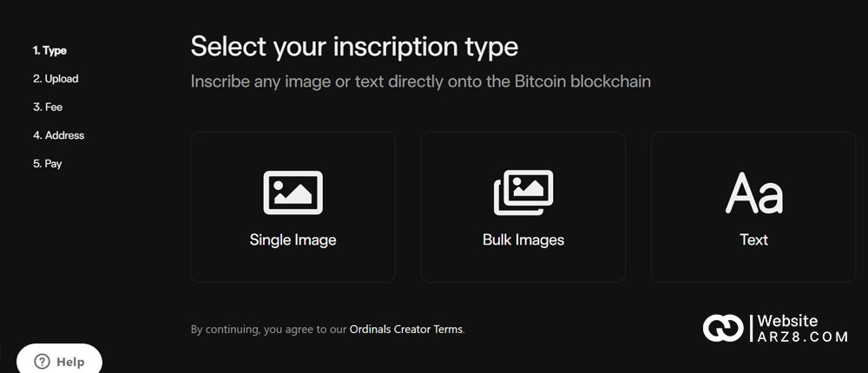Click the Inscribe any image subtitle text

(421, 82)
